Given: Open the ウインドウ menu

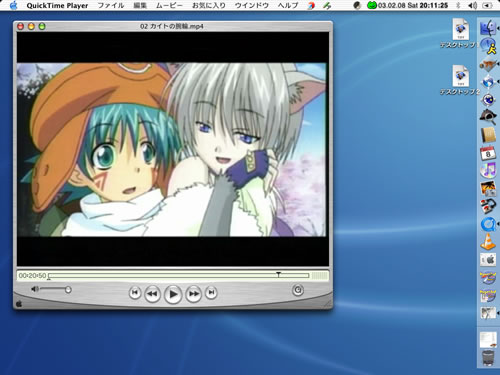Looking at the screenshot, I should click(252, 6).
